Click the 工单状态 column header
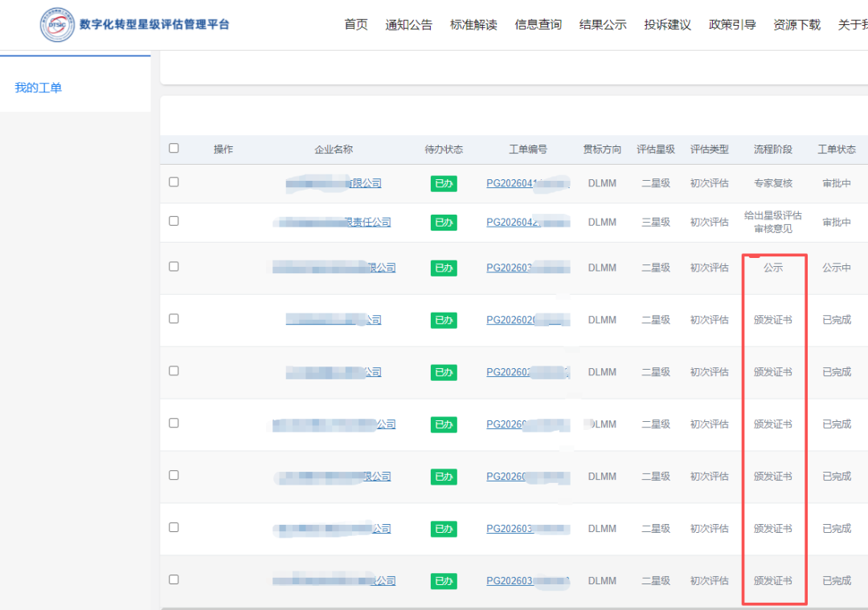 [837, 149]
